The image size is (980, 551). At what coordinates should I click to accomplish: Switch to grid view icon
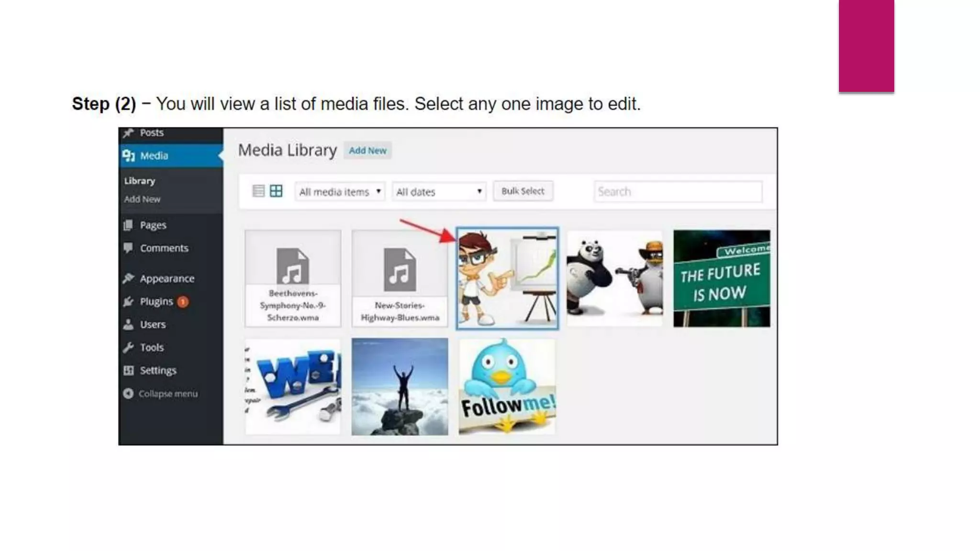pyautogui.click(x=276, y=191)
